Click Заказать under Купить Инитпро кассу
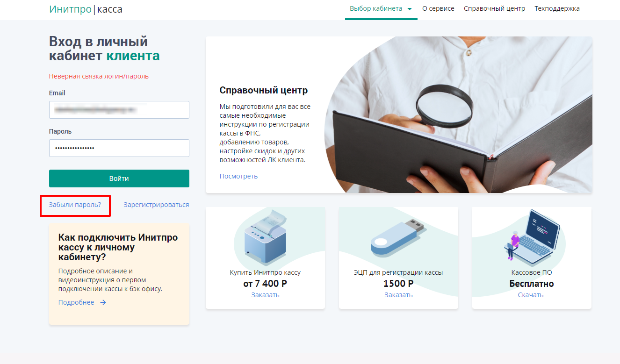Image resolution: width=620 pixels, height=364 pixels. coord(265,295)
